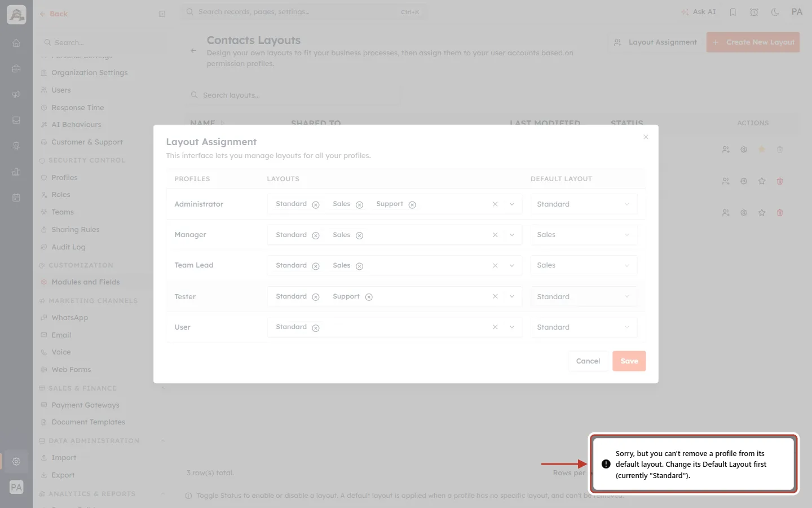Open Tester default layout dropdown
812x508 pixels.
click(x=584, y=297)
